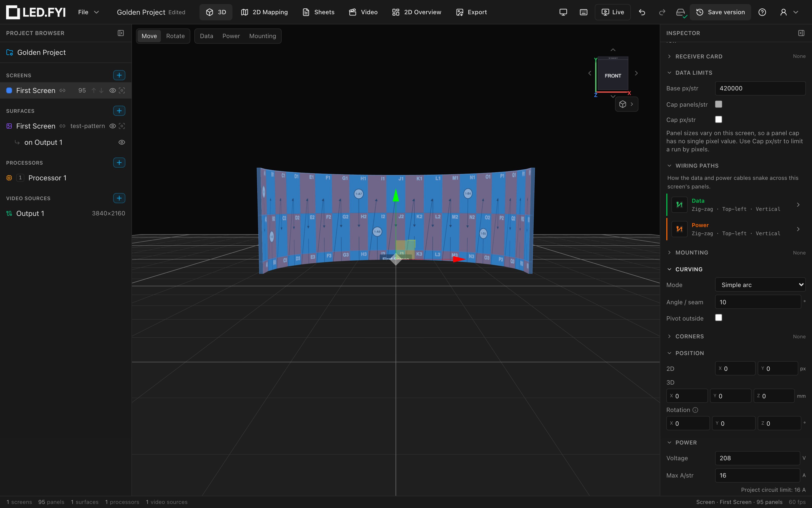Open the Sheets tab
Viewport: 812px width, 508px height.
click(318, 12)
